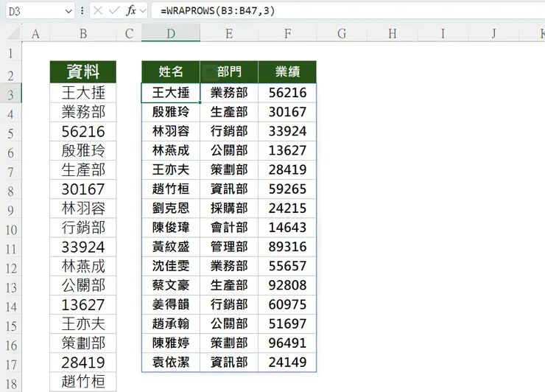Click cell B17 with value 28419

click(x=83, y=363)
